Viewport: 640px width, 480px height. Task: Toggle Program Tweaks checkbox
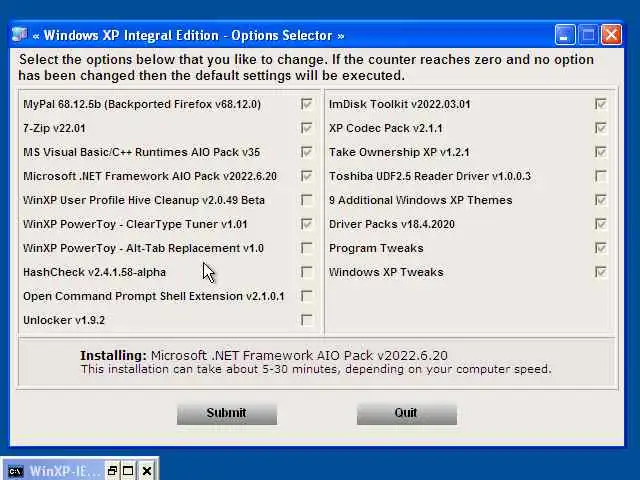tap(601, 248)
